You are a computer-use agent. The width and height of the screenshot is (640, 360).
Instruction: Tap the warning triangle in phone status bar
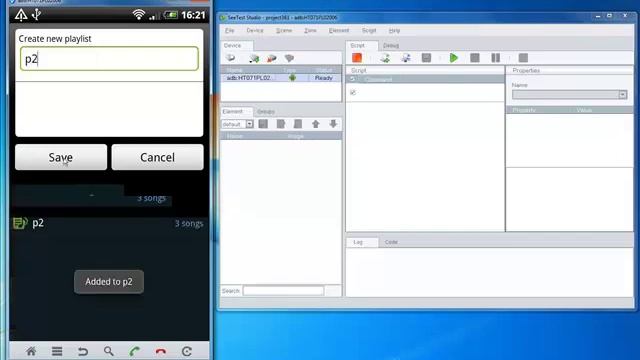[x=21, y=15]
